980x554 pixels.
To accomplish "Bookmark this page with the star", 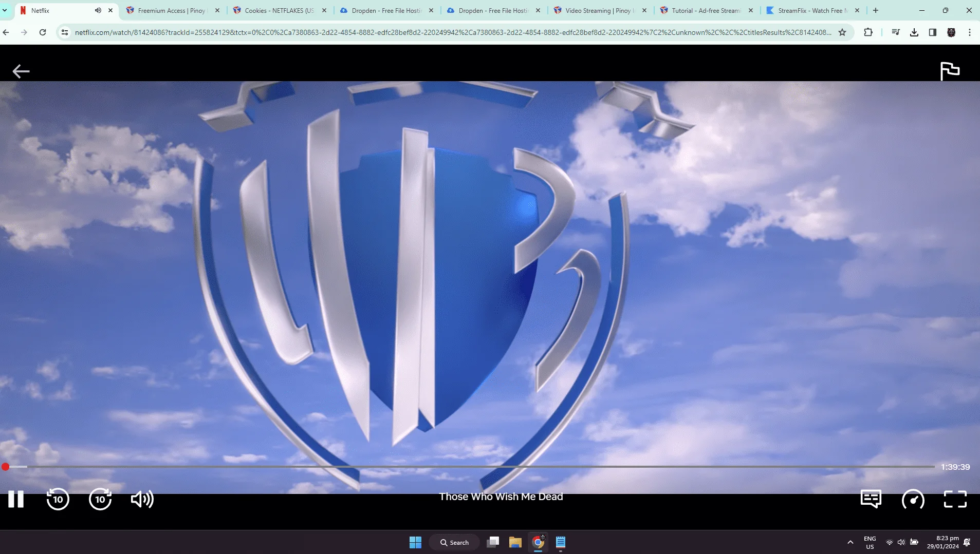I will tap(842, 32).
